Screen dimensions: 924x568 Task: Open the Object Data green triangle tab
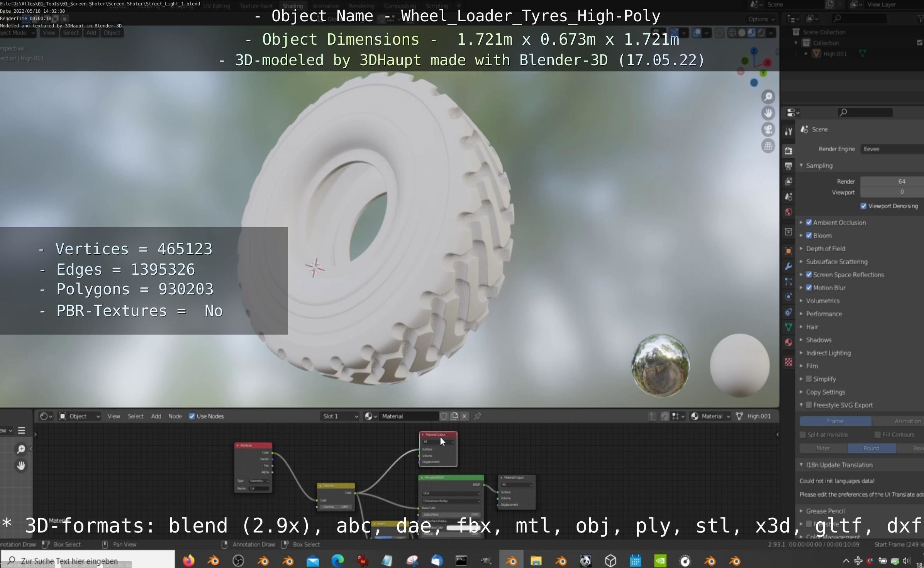pyautogui.click(x=788, y=327)
